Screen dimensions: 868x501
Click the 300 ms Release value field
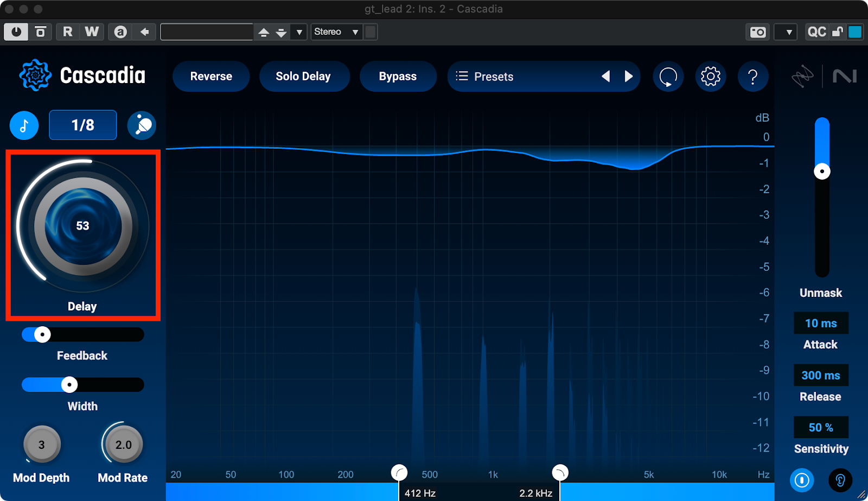(821, 376)
